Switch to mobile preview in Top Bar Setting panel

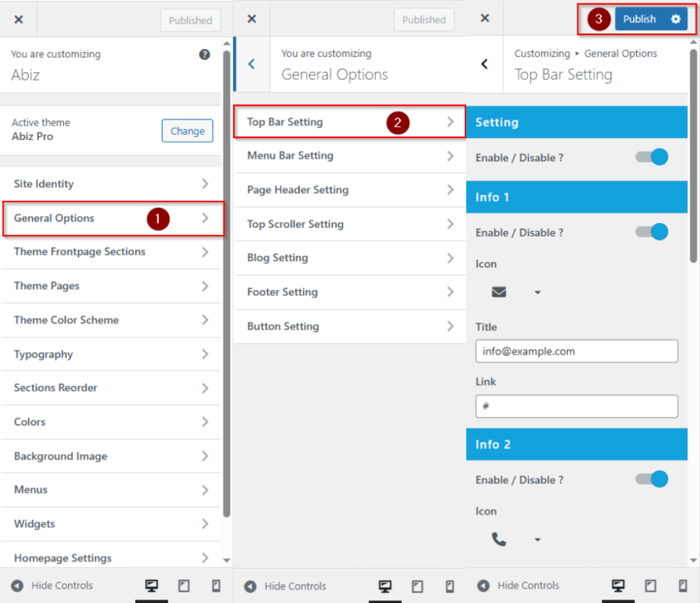[x=682, y=586]
